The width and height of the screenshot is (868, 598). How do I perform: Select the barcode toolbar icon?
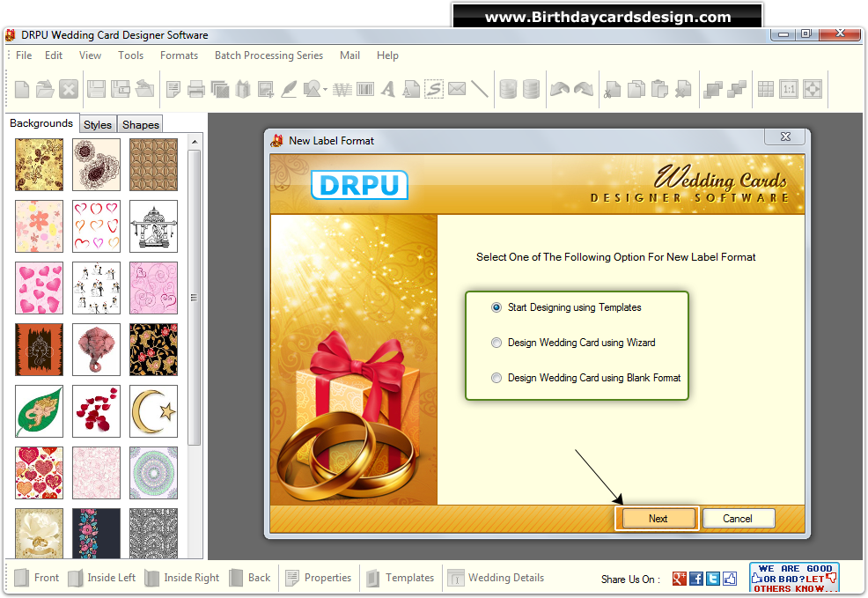click(365, 89)
